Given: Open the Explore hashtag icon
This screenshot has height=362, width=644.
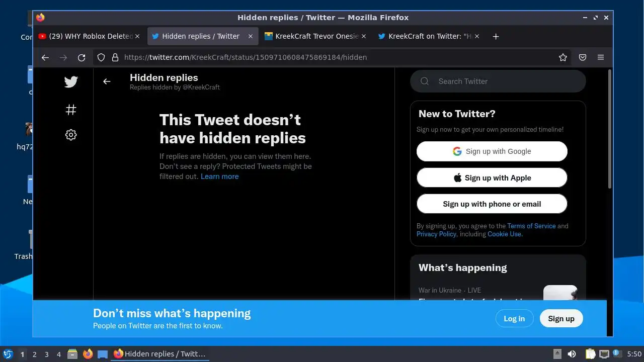Looking at the screenshot, I should click(x=71, y=109).
